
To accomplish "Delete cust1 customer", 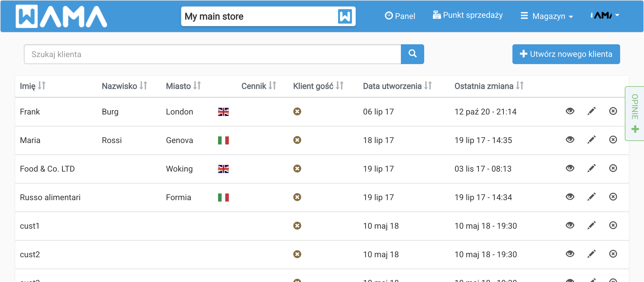I will (613, 225).
